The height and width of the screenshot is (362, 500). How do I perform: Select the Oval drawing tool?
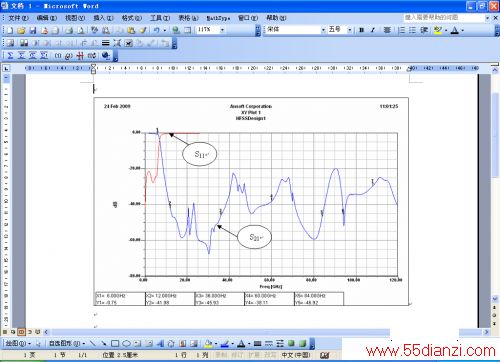126,343
